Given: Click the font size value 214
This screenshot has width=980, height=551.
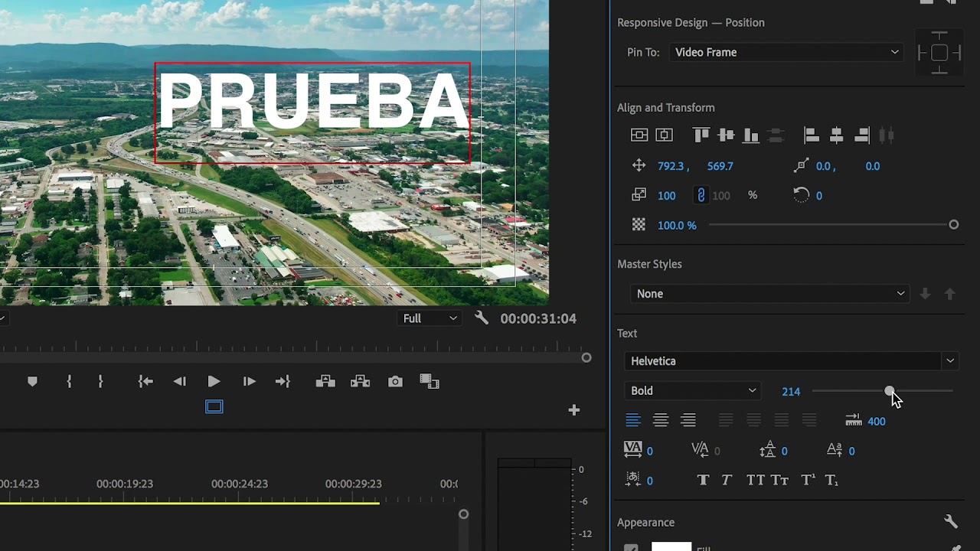Looking at the screenshot, I should tap(791, 391).
